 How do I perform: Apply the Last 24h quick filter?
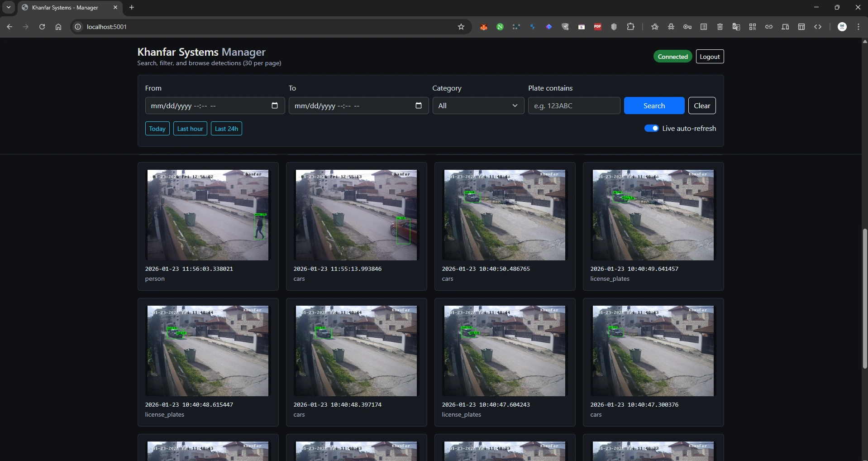(226, 129)
